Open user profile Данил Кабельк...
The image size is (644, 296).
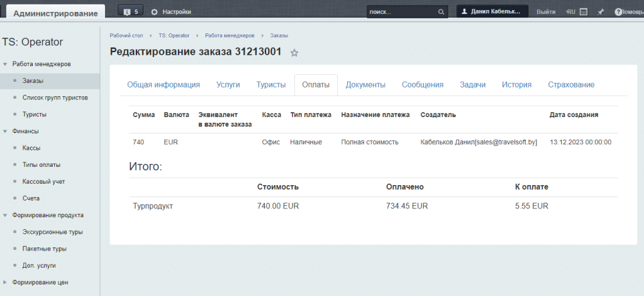pos(492,11)
